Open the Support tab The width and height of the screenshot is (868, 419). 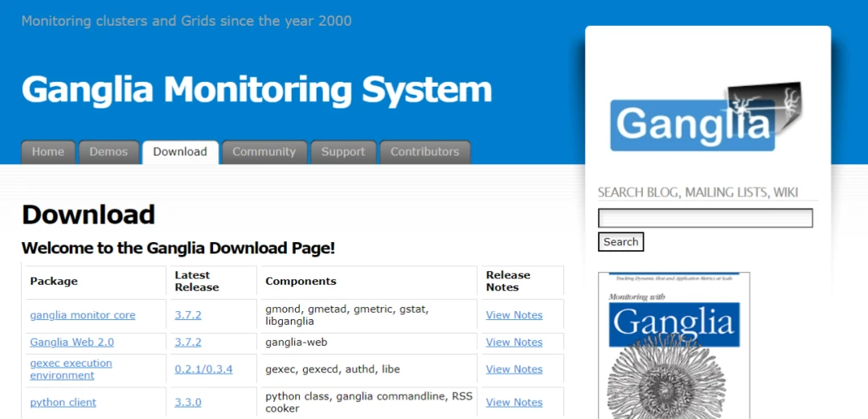coord(343,152)
